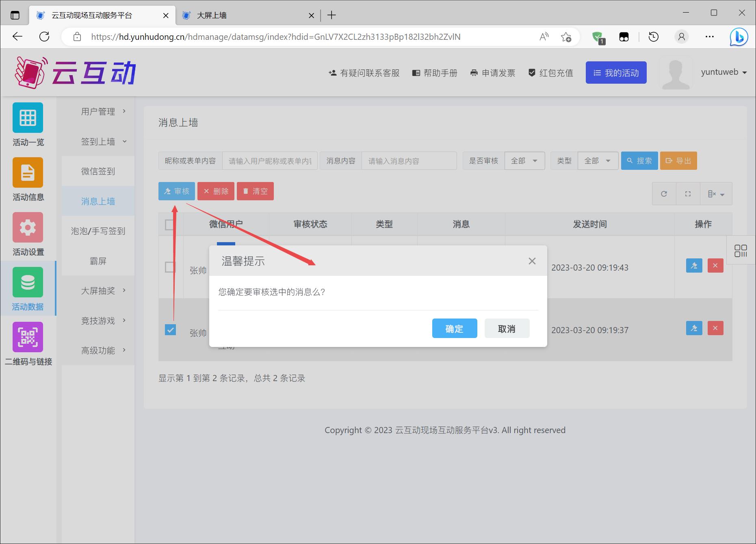This screenshot has width=756, height=544.
Task: Click 取消 to cancel the review
Action: 507,328
